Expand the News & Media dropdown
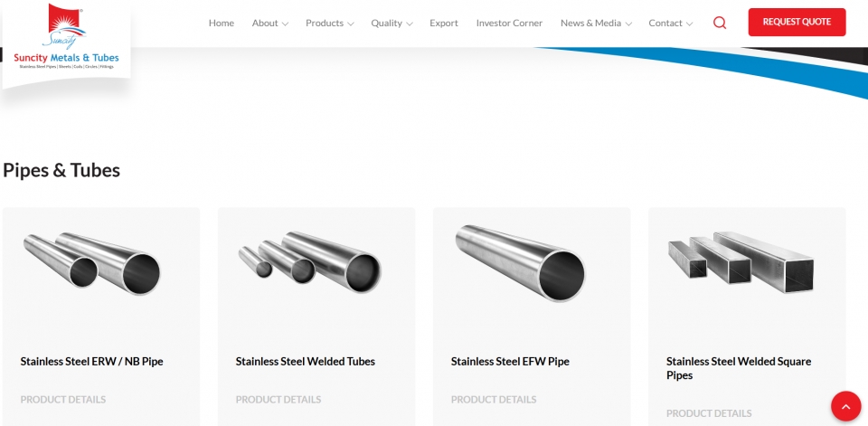This screenshot has height=426, width=868. click(x=596, y=24)
